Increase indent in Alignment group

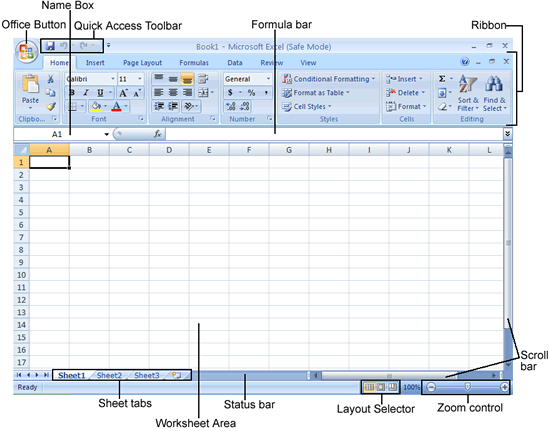173,106
